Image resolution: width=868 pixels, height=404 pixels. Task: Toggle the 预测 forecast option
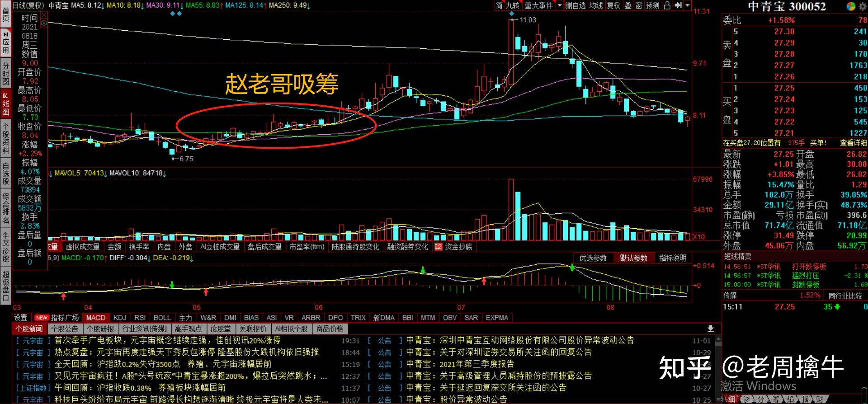[652, 5]
